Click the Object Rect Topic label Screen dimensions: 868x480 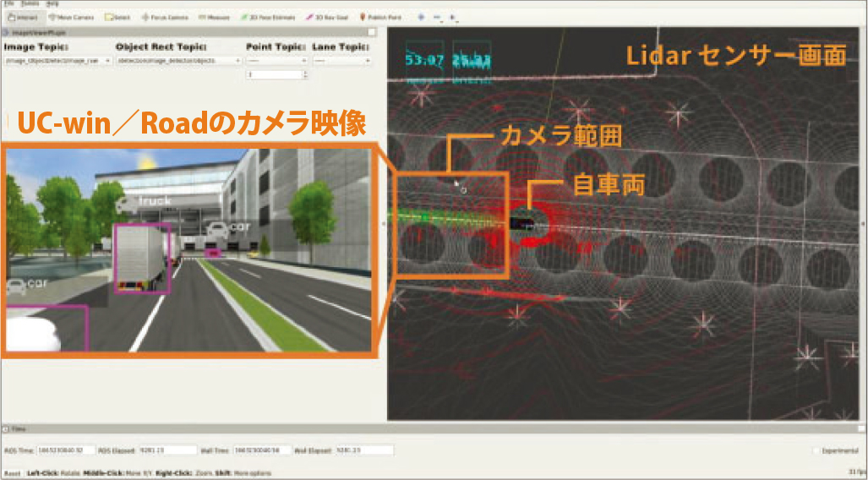point(161,47)
